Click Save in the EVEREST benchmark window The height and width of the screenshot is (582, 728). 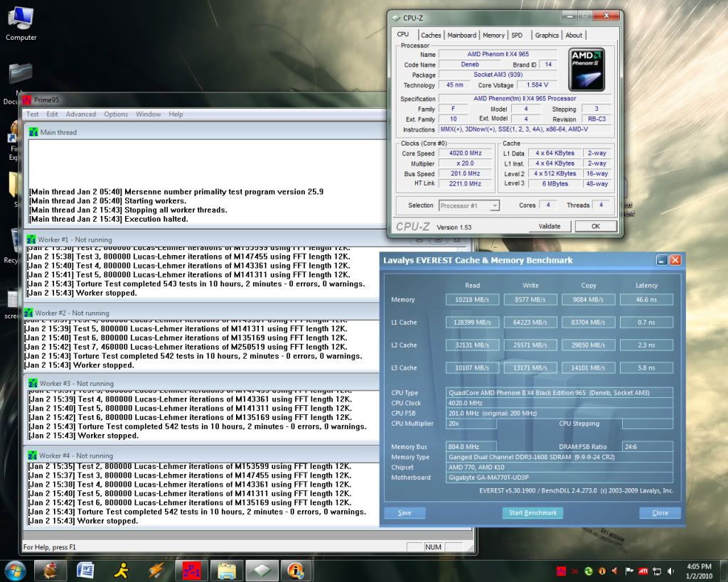(405, 512)
